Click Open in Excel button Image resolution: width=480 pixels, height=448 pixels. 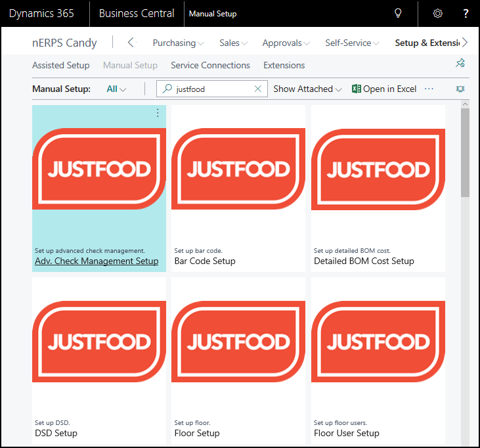[384, 89]
